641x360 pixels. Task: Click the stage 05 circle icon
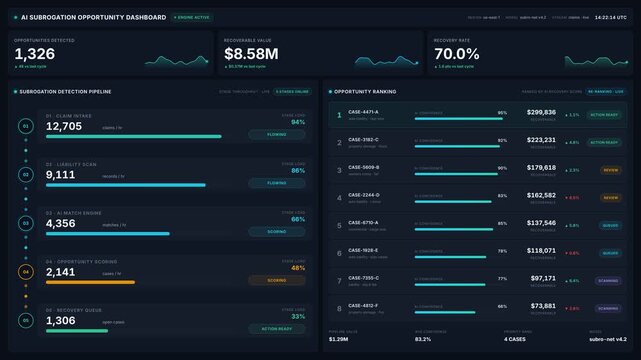[26, 320]
